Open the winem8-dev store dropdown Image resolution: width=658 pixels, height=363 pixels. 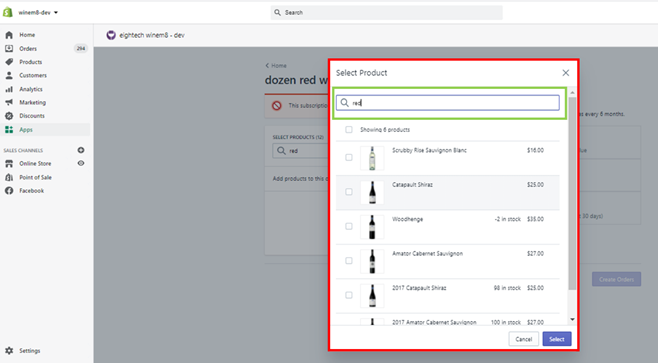(38, 13)
